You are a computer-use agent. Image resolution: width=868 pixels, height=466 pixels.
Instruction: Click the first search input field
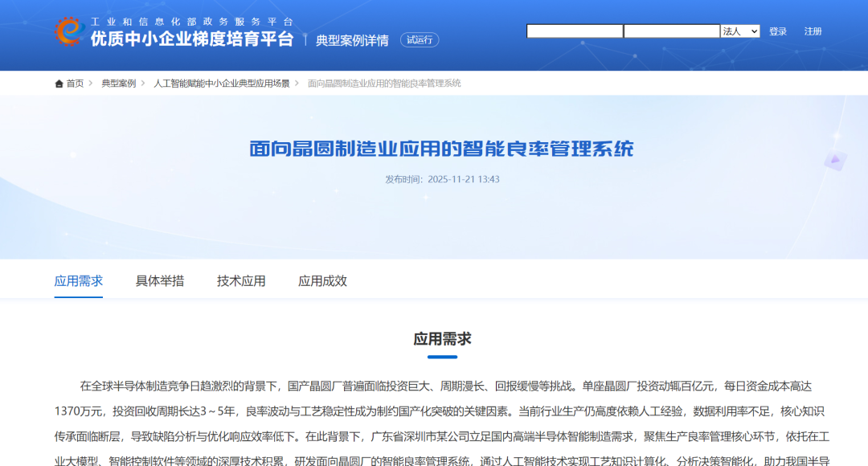pyautogui.click(x=575, y=31)
